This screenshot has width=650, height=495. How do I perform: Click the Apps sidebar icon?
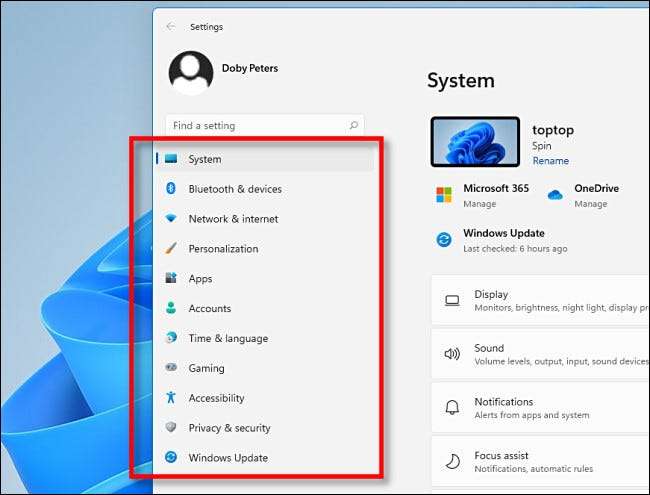(170, 279)
